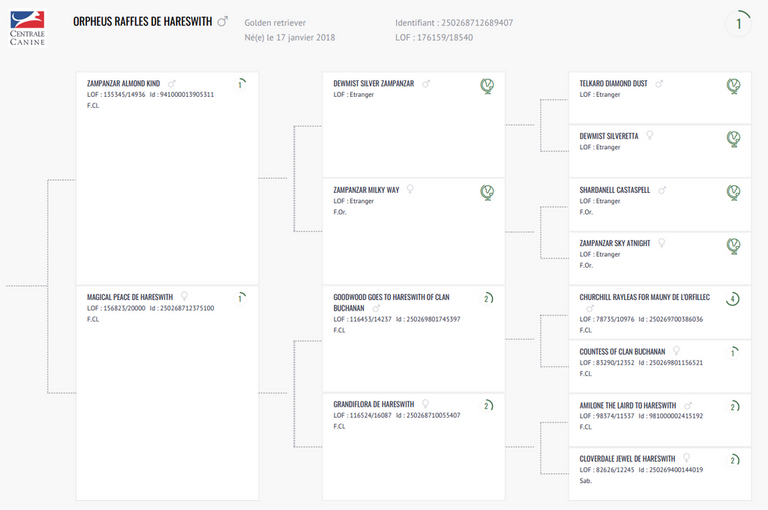Select Countess of Clan Buchanan entry
The image size is (768, 510).
point(622,352)
